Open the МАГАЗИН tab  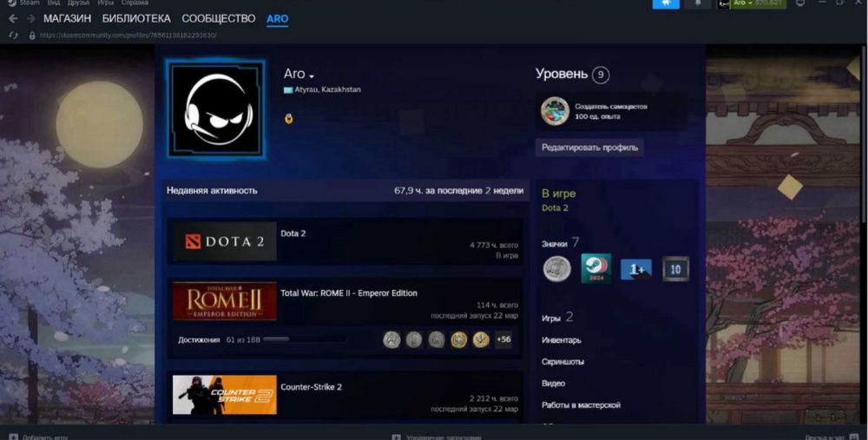click(x=67, y=19)
